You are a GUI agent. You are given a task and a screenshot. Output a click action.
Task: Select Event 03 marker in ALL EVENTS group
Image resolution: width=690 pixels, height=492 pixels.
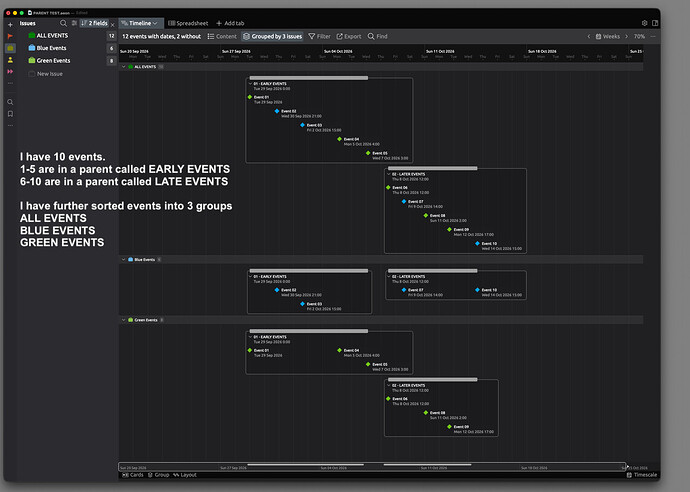[302, 125]
